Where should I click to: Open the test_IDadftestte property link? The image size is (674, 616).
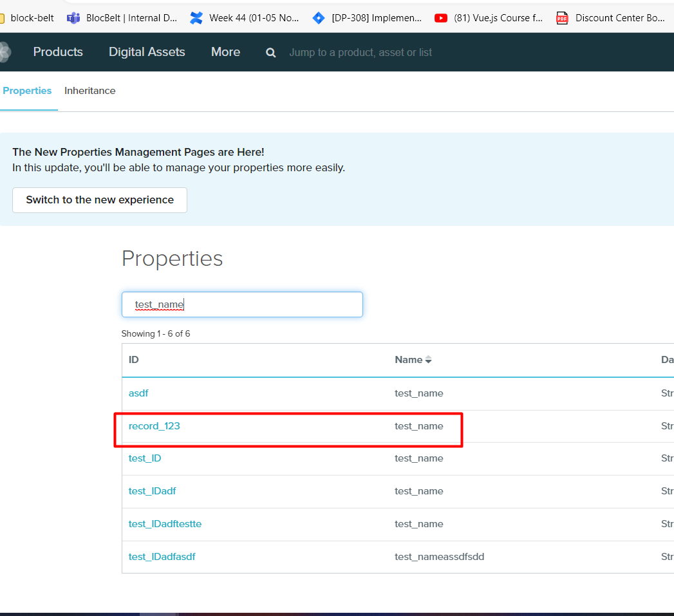tap(165, 524)
